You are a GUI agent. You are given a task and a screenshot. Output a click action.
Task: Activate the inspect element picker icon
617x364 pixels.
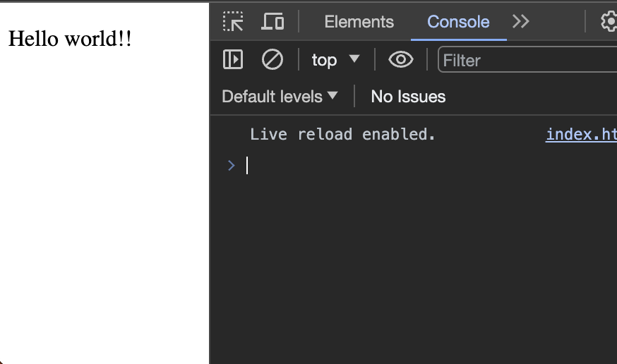point(233,22)
